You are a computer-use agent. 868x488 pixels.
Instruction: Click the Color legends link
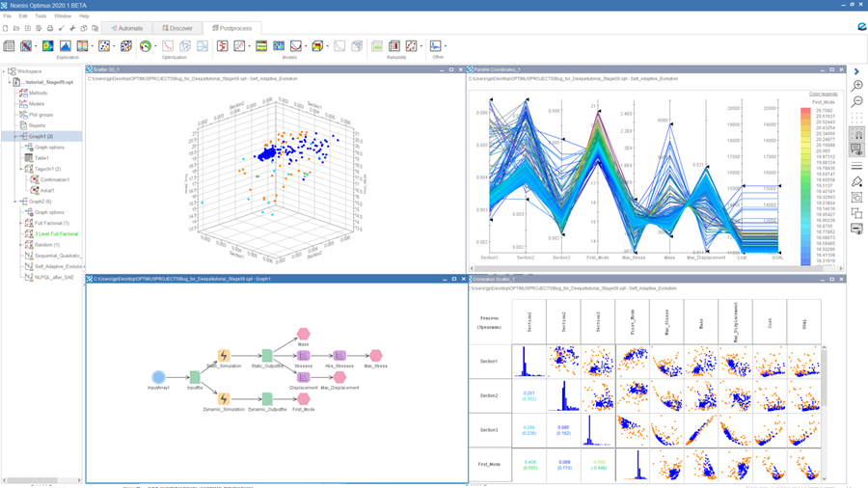click(823, 95)
